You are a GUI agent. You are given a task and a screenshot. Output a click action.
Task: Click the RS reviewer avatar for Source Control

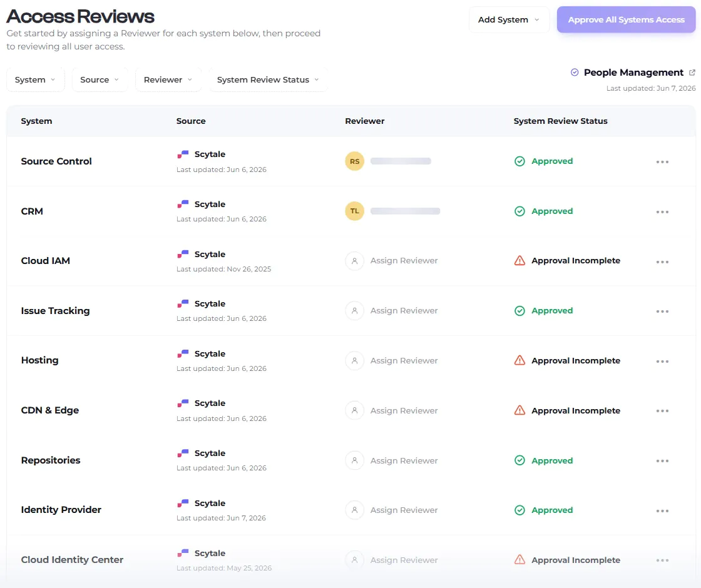click(354, 161)
